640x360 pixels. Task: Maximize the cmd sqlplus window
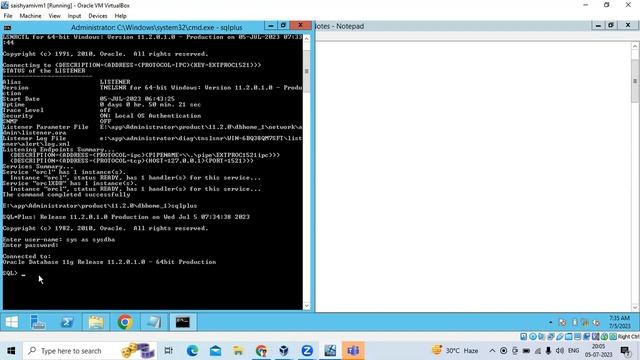click(283, 25)
